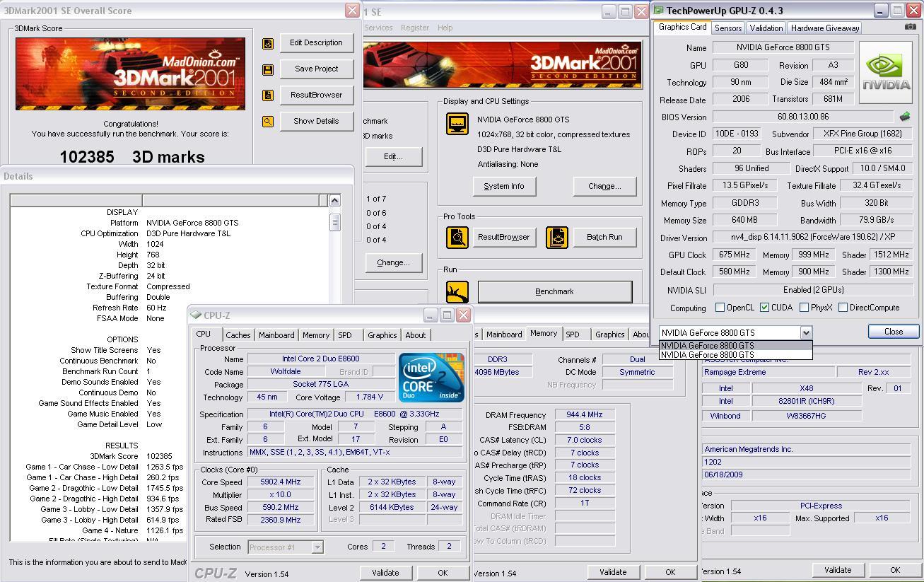
Task: Click the Intel Core 2 Duo logo
Action: tap(431, 377)
